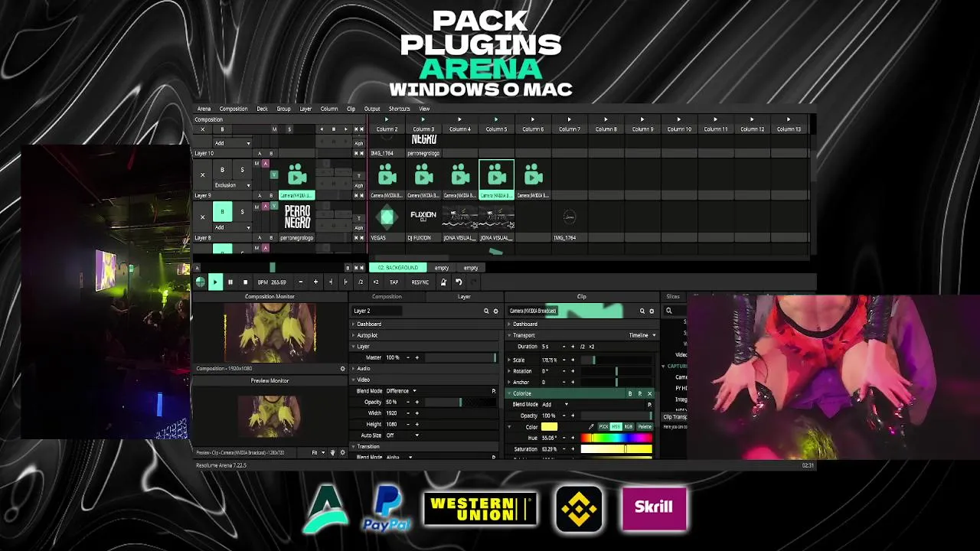Click the yellow Color swatch in Colorize
Screen dimensions: 980x551
[x=549, y=427]
